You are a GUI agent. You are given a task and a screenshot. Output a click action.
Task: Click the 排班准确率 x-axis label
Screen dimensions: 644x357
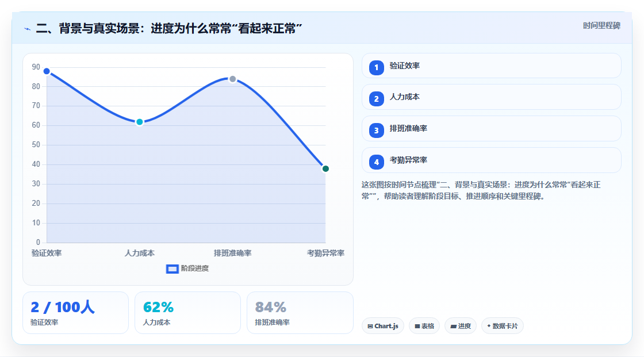[232, 253]
